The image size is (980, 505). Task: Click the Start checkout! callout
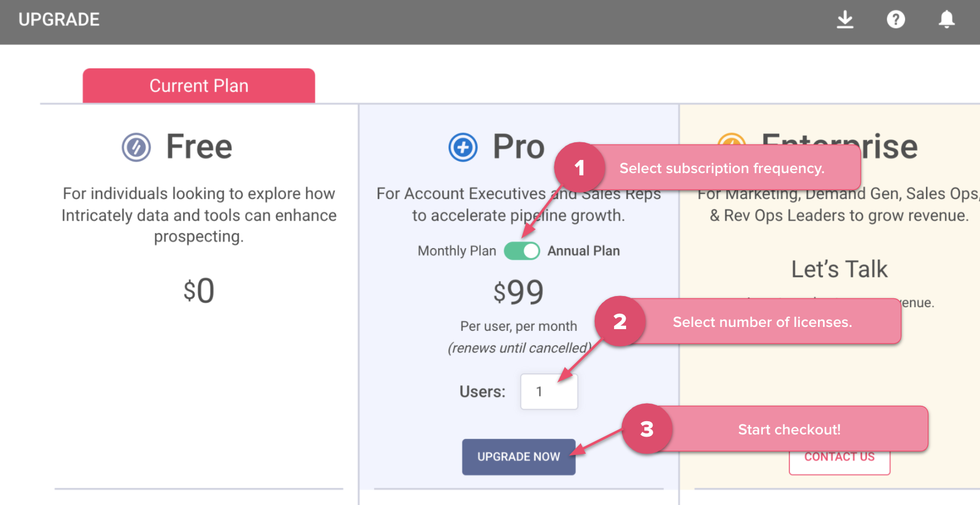(x=789, y=429)
